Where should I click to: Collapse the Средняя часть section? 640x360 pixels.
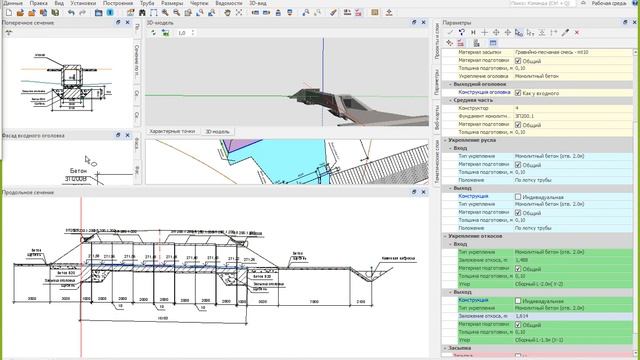tap(451, 100)
